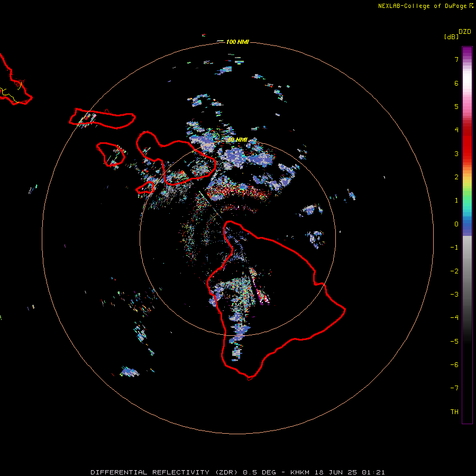
Task: Click the 01:21 timestamp in footer
Action: click(373, 472)
